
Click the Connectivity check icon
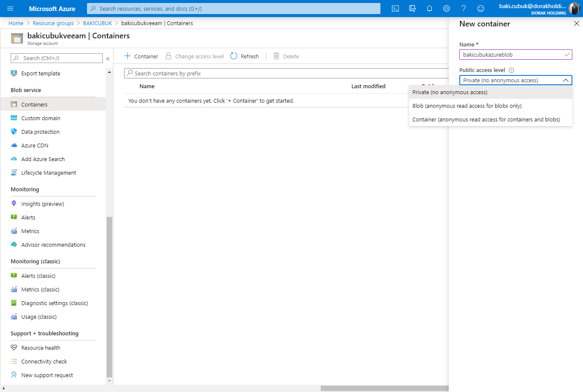(x=14, y=361)
